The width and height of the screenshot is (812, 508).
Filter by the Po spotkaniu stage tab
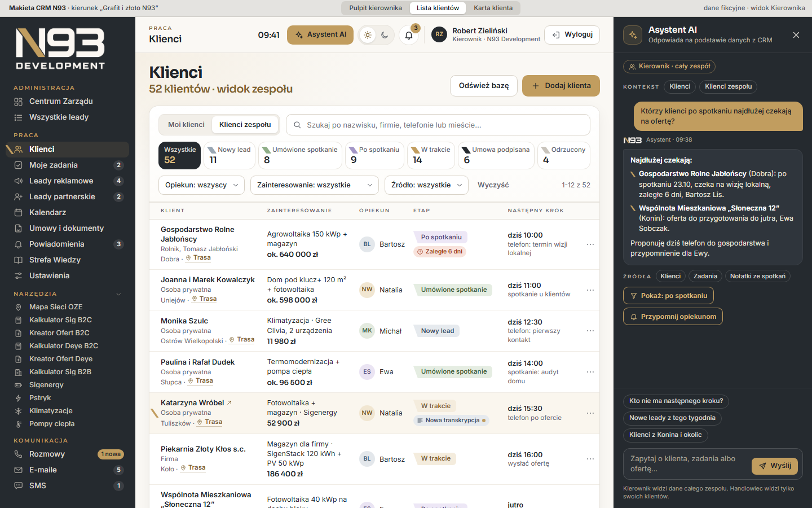tap(374, 155)
